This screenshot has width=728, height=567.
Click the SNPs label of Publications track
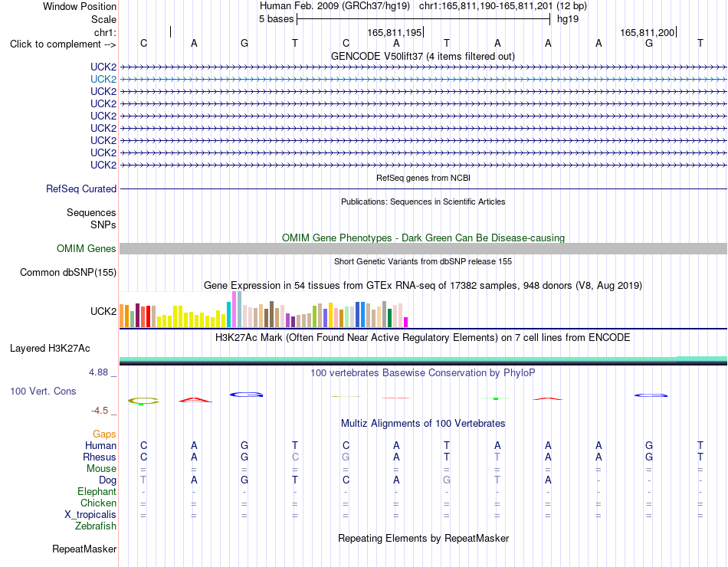click(x=103, y=225)
